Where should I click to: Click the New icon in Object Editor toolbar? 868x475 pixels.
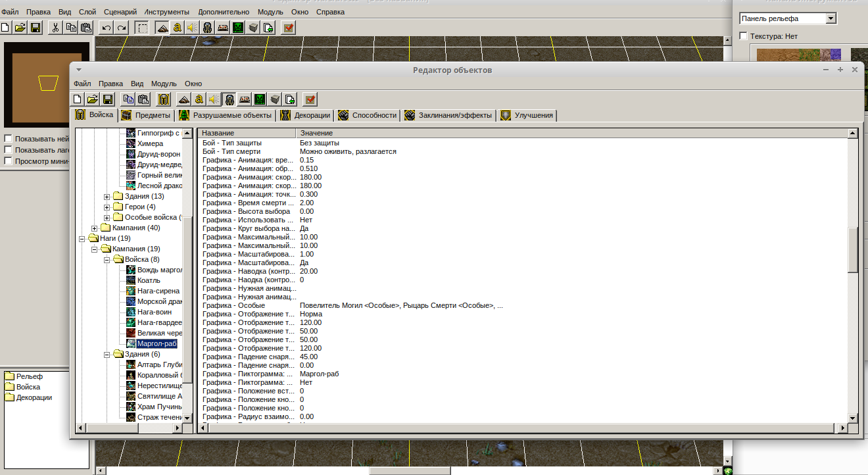pos(78,99)
